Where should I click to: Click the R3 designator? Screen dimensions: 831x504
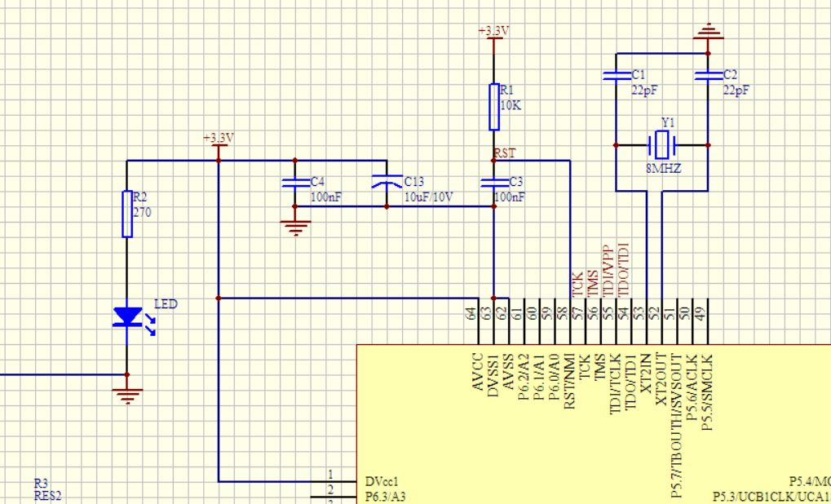(41, 484)
